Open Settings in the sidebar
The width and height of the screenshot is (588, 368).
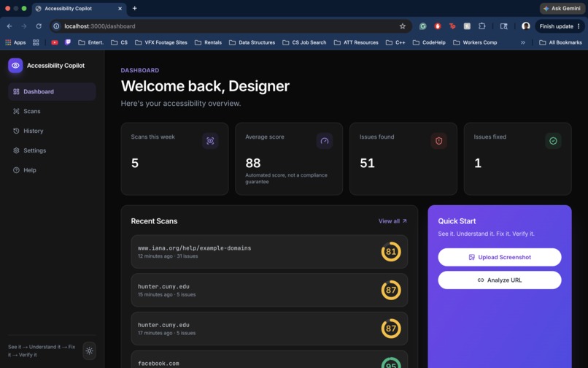[52, 150]
